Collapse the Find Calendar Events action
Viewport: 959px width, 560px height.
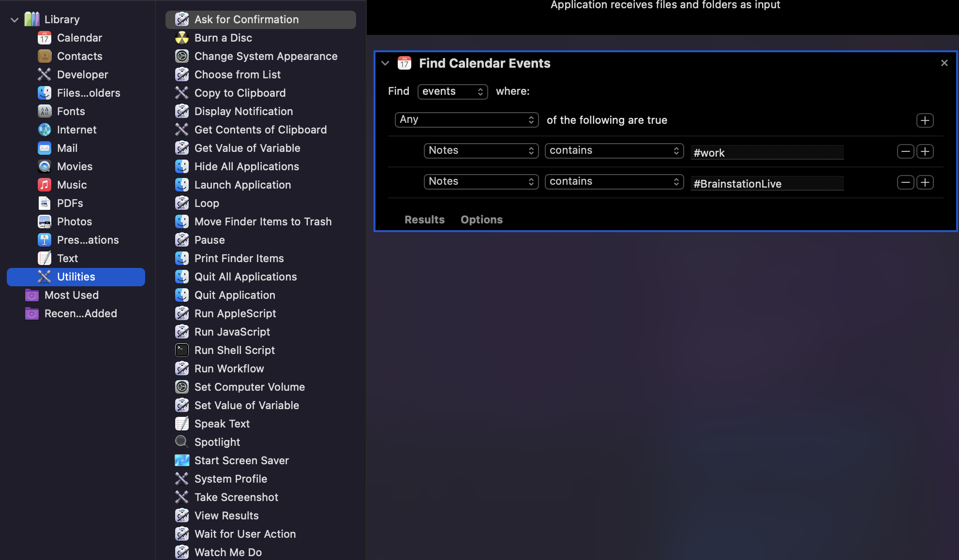[x=386, y=63]
